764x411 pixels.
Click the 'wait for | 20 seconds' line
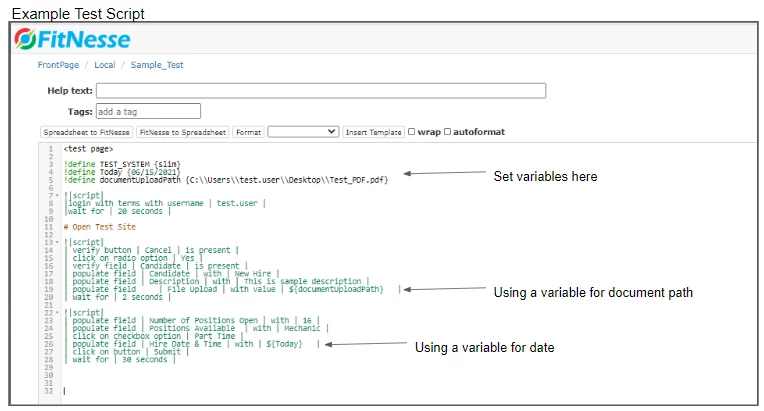click(x=117, y=211)
